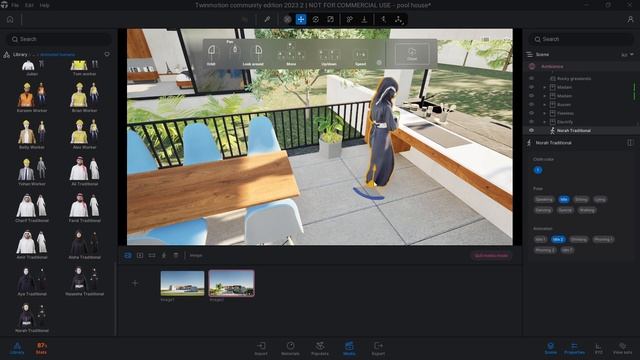Click the Scene panel search field
Viewport: 640px width, 360px height.
click(x=581, y=39)
